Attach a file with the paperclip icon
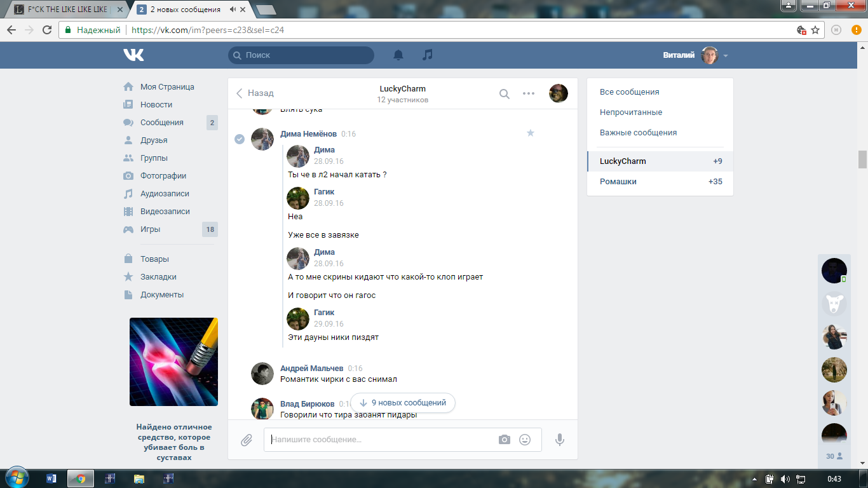 [247, 440]
